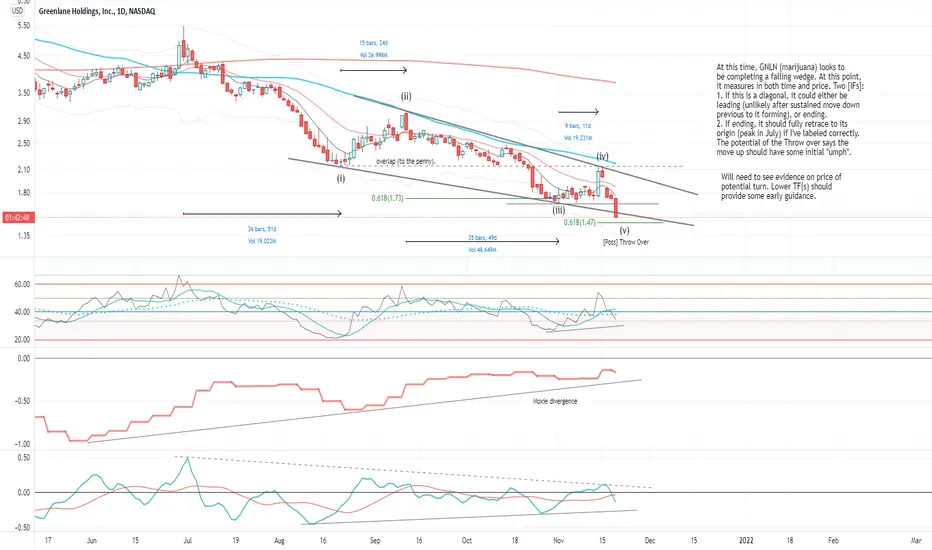
Task: Click the 5.50 price axis label
Action: point(24,26)
